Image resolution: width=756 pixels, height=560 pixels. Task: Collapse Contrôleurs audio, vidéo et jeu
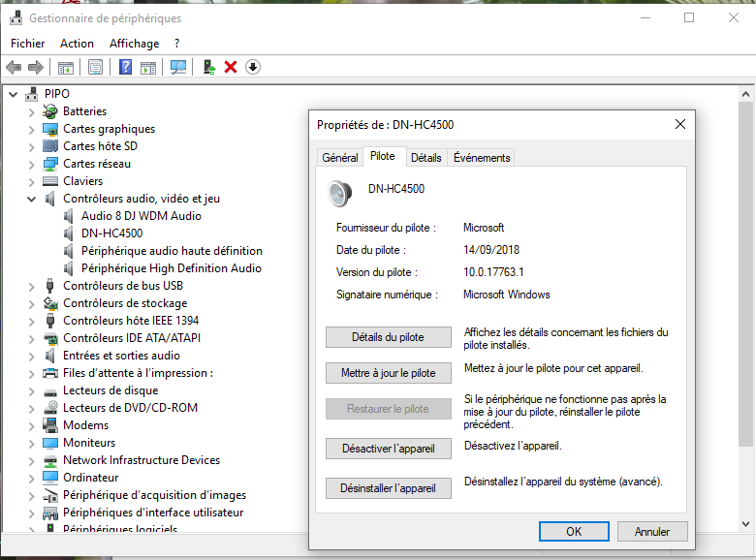(x=31, y=199)
